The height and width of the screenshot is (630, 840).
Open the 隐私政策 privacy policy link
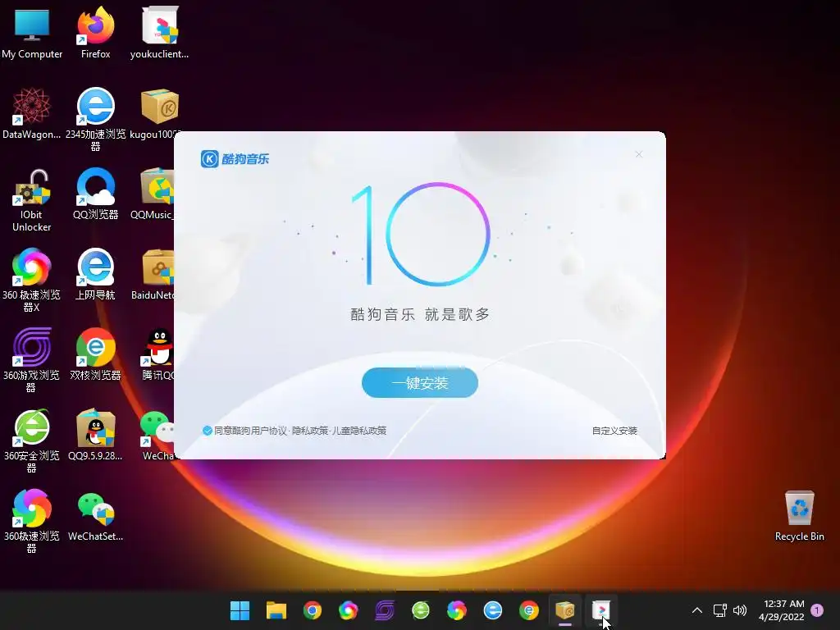click(309, 431)
